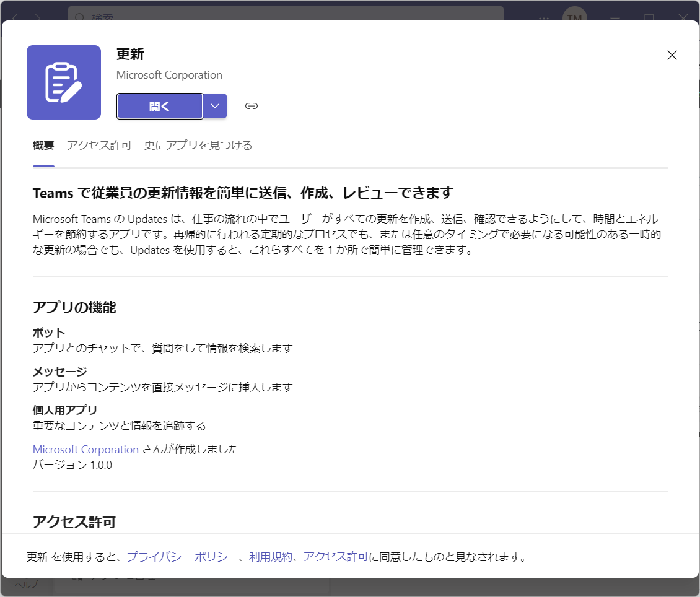Copy app link with the chain icon
This screenshot has height=597, width=700.
[252, 106]
